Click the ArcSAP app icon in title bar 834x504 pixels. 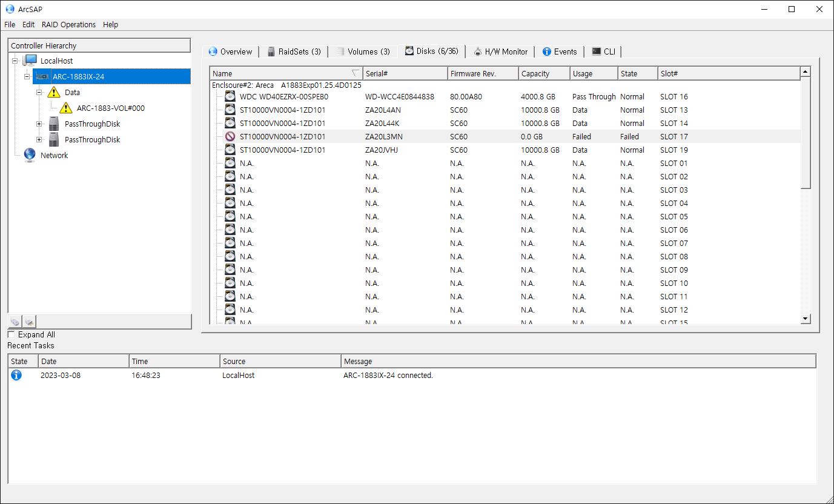point(10,9)
